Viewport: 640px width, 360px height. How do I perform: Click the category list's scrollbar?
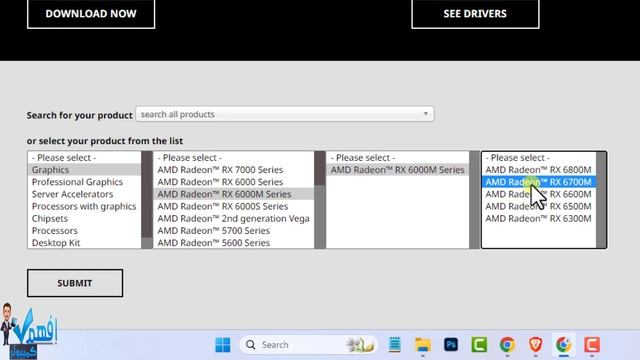pyautogui.click(x=147, y=200)
